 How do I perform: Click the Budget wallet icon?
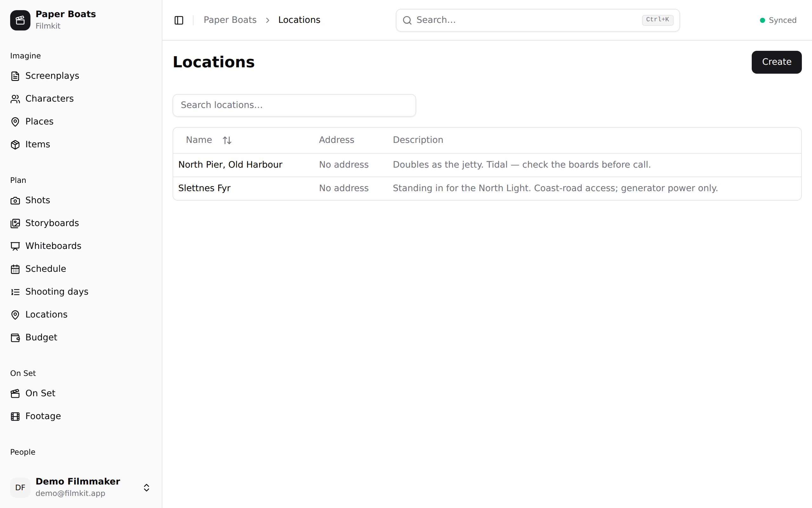point(15,338)
